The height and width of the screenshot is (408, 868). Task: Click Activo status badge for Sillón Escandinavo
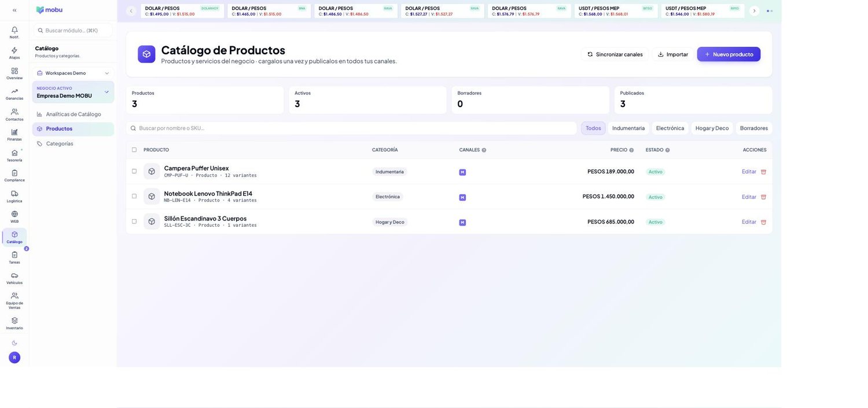(x=656, y=222)
